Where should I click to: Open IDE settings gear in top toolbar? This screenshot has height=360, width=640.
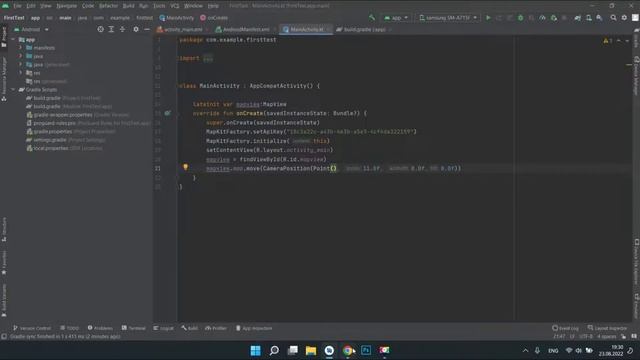(x=624, y=18)
